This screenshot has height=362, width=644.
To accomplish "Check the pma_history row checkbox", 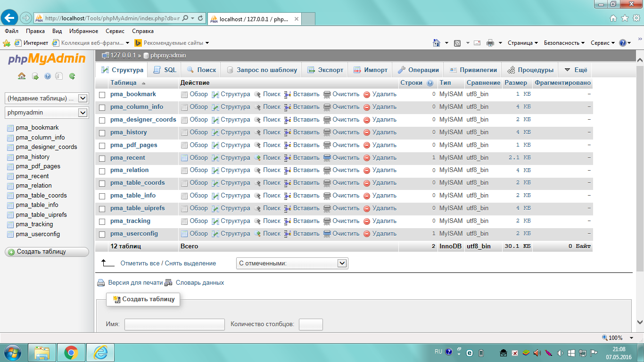I will 102,133.
